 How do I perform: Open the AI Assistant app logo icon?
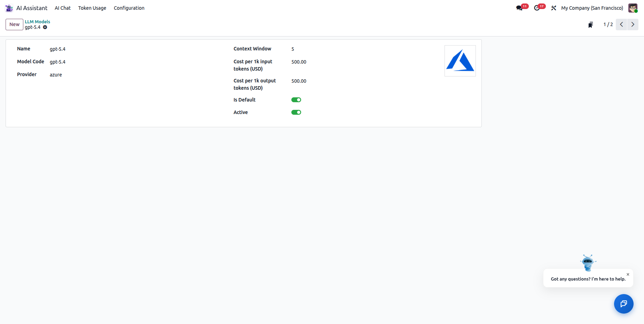9,8
